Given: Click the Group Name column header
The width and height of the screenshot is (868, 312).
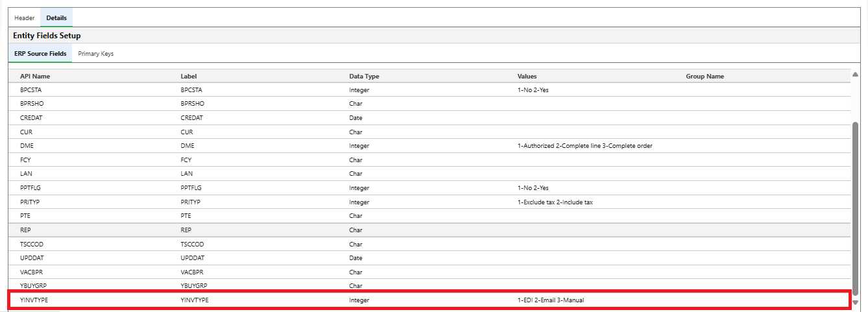Looking at the screenshot, I should coord(705,77).
